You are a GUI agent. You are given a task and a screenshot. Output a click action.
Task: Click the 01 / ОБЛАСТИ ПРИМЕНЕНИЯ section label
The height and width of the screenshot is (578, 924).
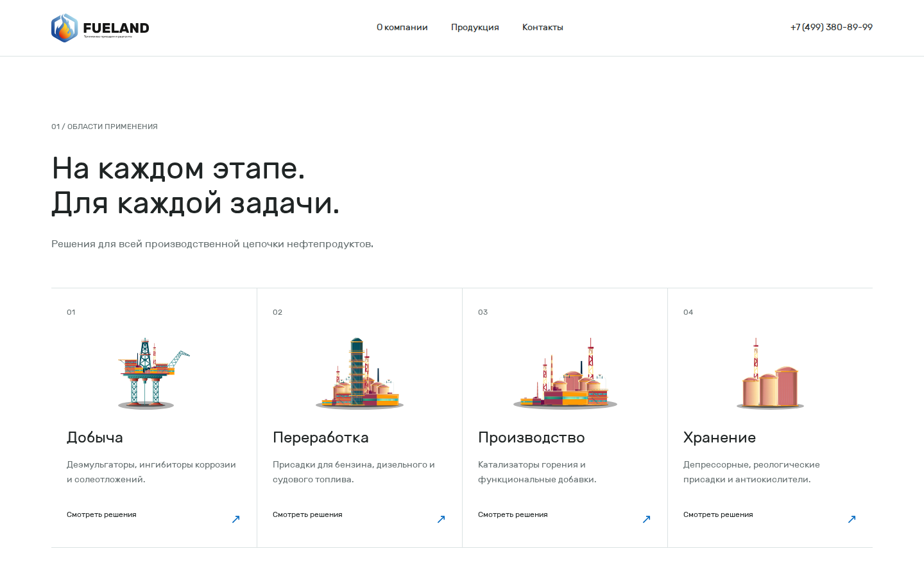[105, 127]
